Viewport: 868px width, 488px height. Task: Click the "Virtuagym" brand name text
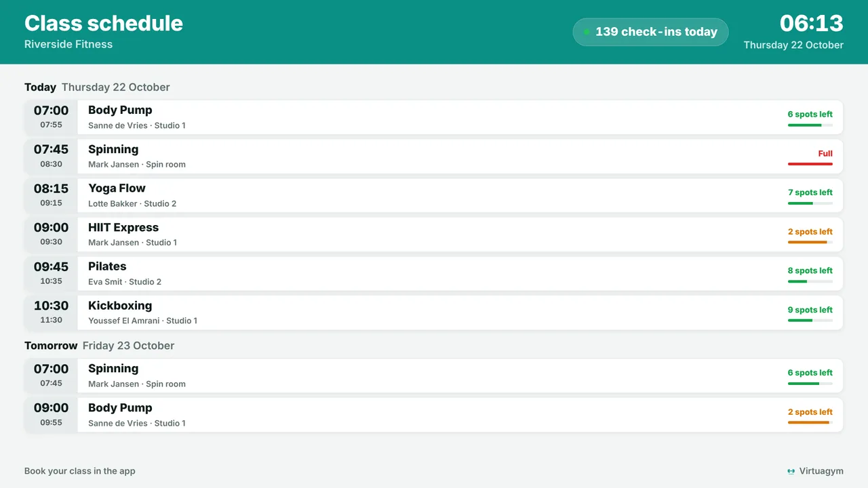(821, 471)
